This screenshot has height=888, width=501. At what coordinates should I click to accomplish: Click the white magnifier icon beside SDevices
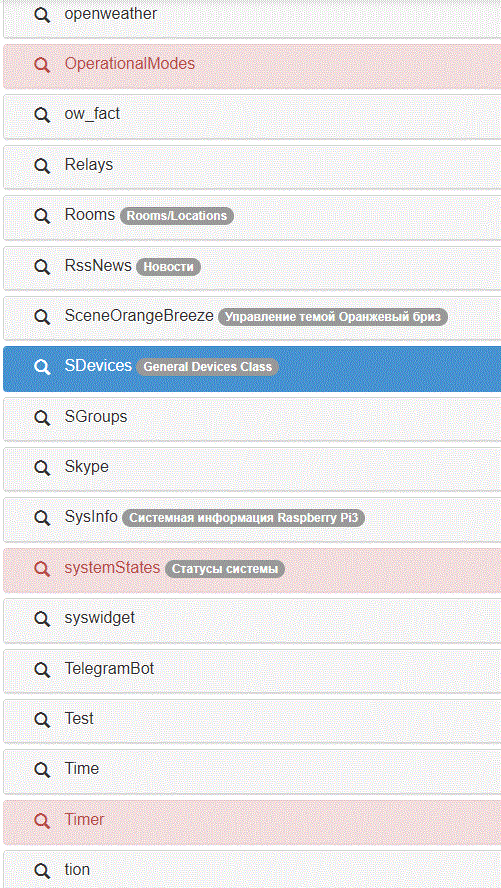(x=42, y=367)
